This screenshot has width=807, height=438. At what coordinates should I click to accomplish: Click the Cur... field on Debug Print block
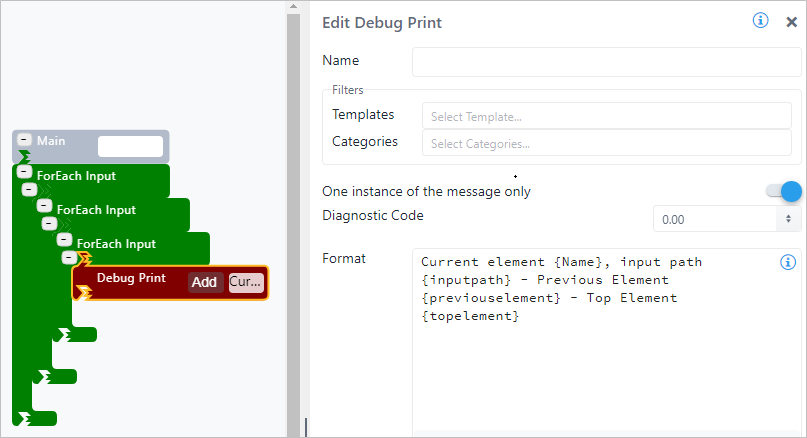(x=246, y=282)
